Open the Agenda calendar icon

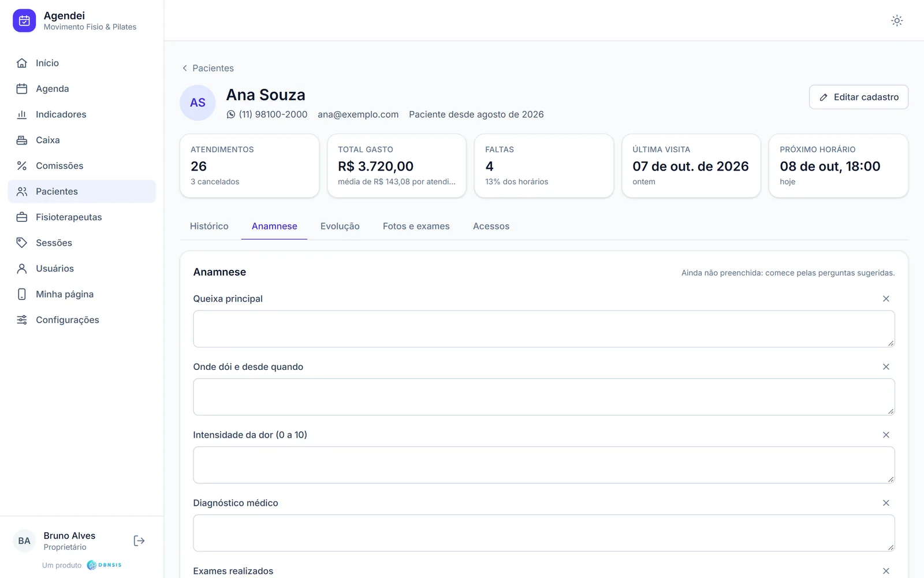(22, 88)
